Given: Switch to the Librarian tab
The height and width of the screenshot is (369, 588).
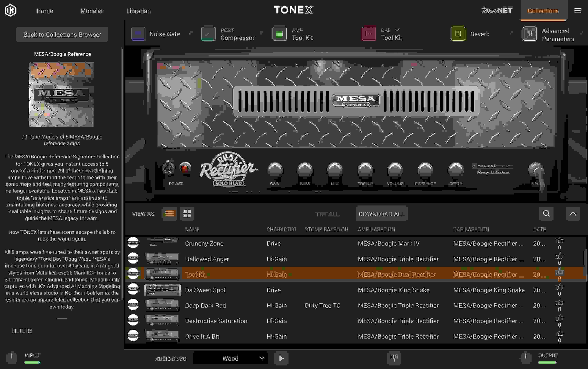Looking at the screenshot, I should (x=138, y=11).
